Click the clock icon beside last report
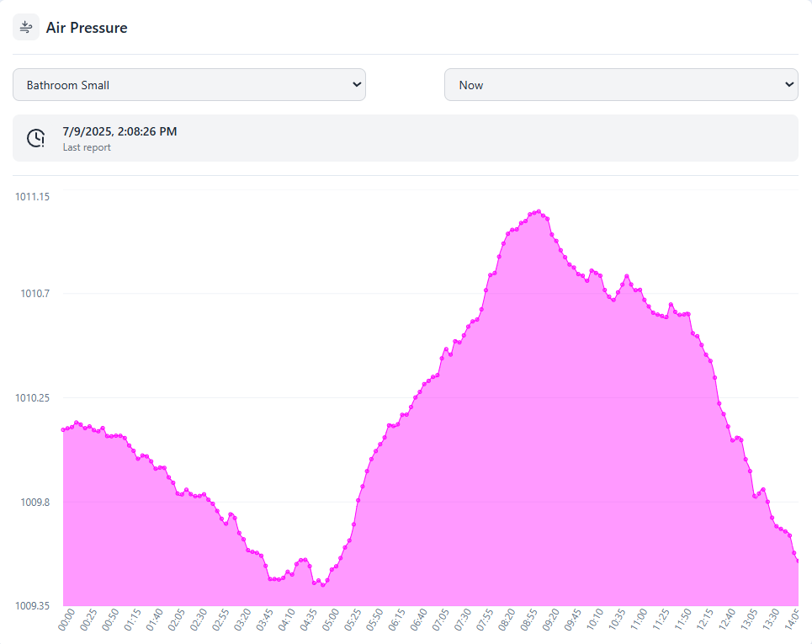812x644 pixels. [x=36, y=138]
